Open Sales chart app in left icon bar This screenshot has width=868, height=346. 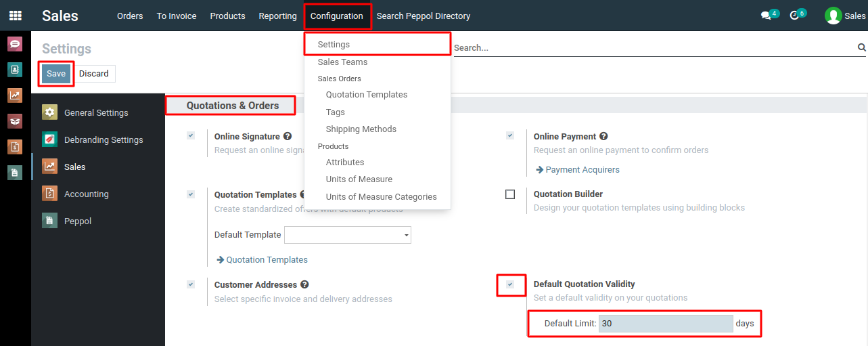[x=15, y=95]
